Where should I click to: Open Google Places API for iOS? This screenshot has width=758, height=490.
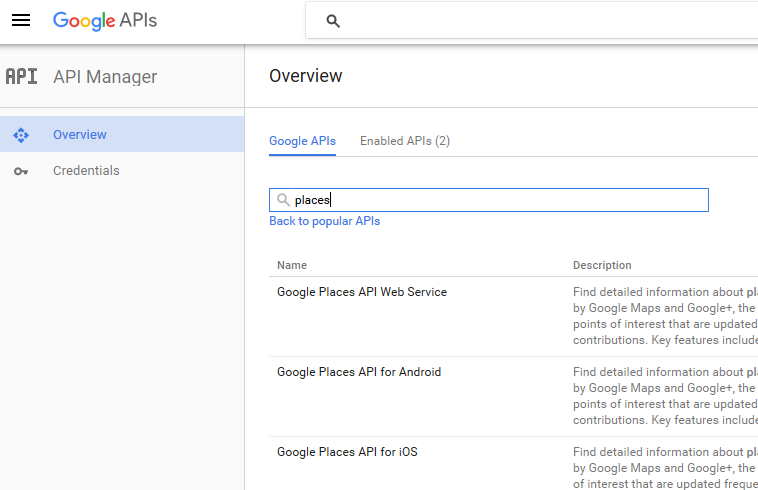(x=347, y=452)
